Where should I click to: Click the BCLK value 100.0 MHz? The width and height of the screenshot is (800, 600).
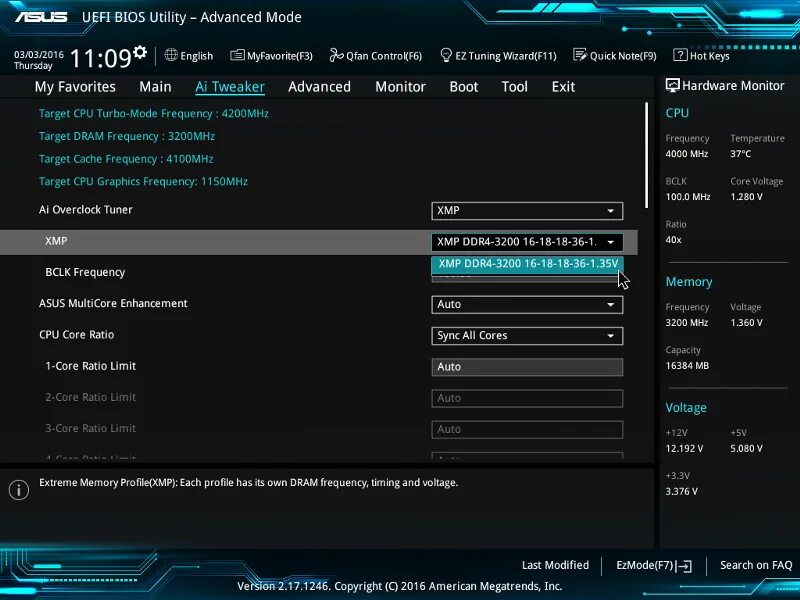(688, 196)
